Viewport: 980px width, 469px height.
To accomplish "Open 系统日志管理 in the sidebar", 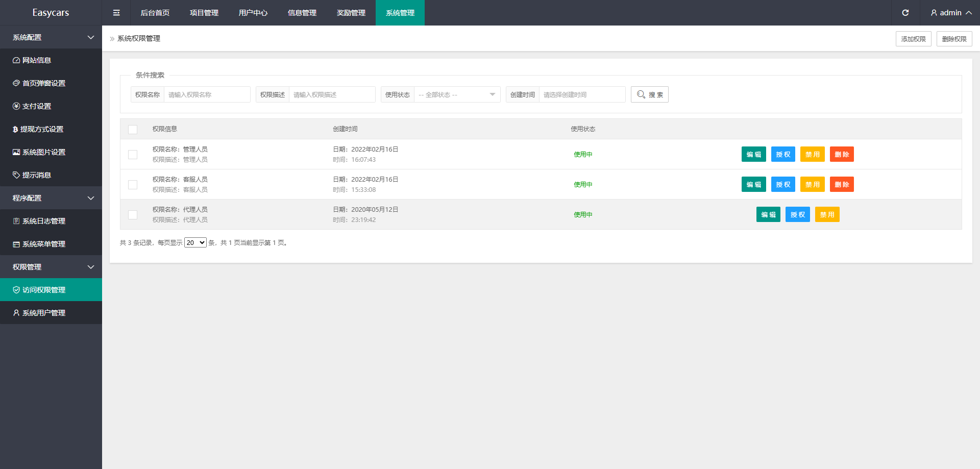I will [43, 221].
